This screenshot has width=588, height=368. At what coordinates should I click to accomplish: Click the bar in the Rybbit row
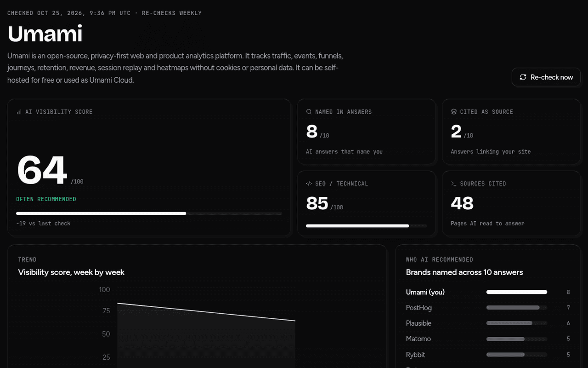517,355
